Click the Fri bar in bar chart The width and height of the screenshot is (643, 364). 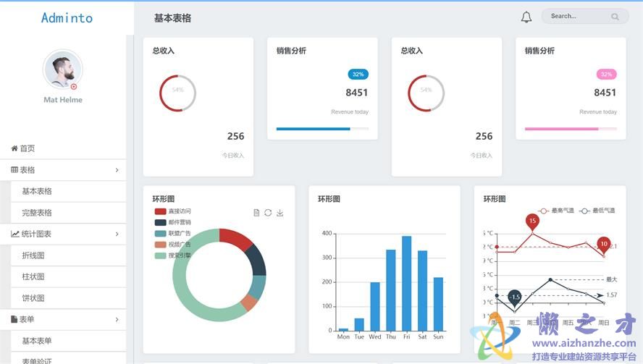coord(406,283)
